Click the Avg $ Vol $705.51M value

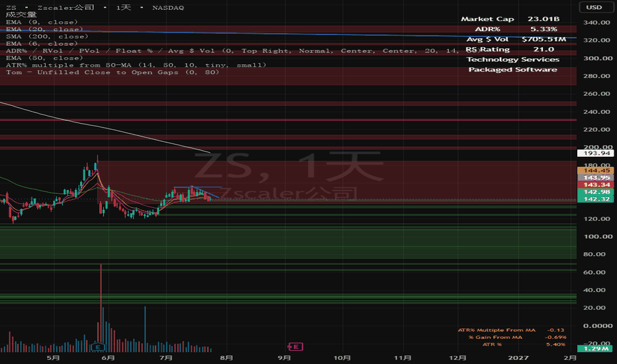(544, 39)
